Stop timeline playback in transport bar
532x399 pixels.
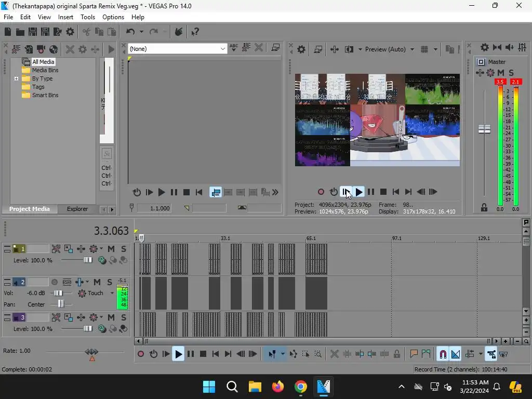[x=203, y=354]
